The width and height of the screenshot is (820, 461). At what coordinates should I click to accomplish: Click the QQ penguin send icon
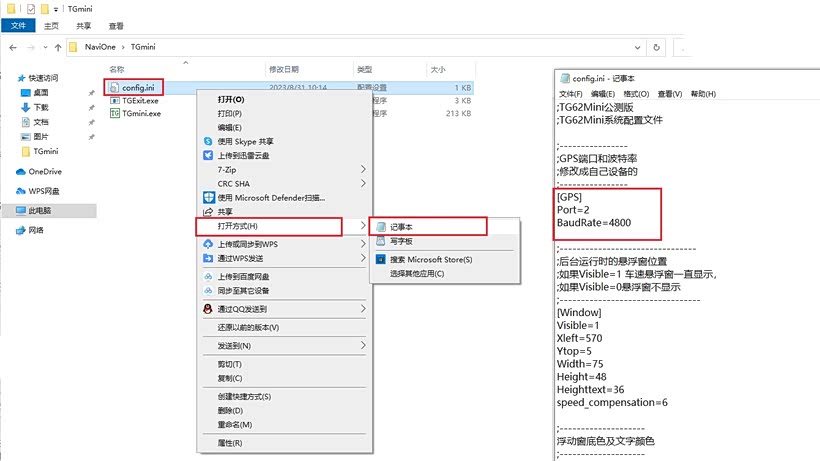point(209,309)
